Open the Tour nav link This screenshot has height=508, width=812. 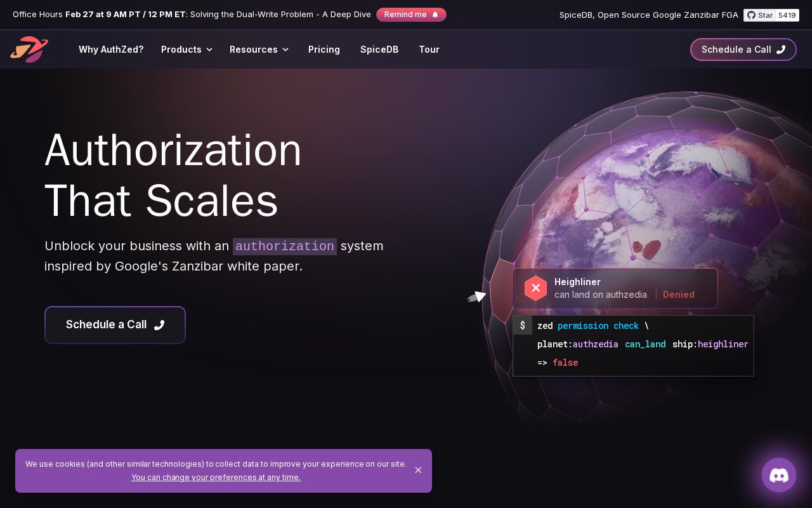click(429, 50)
